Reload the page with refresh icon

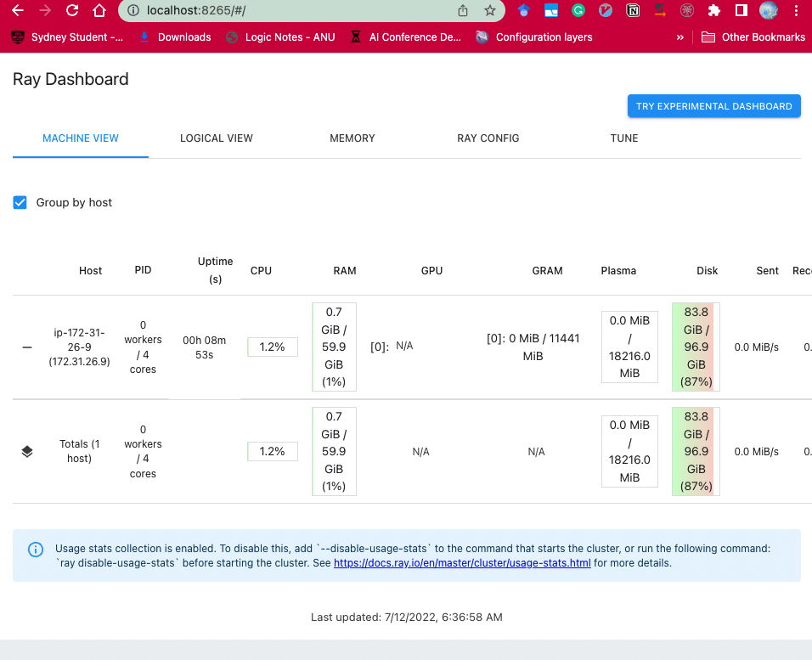[x=72, y=10]
